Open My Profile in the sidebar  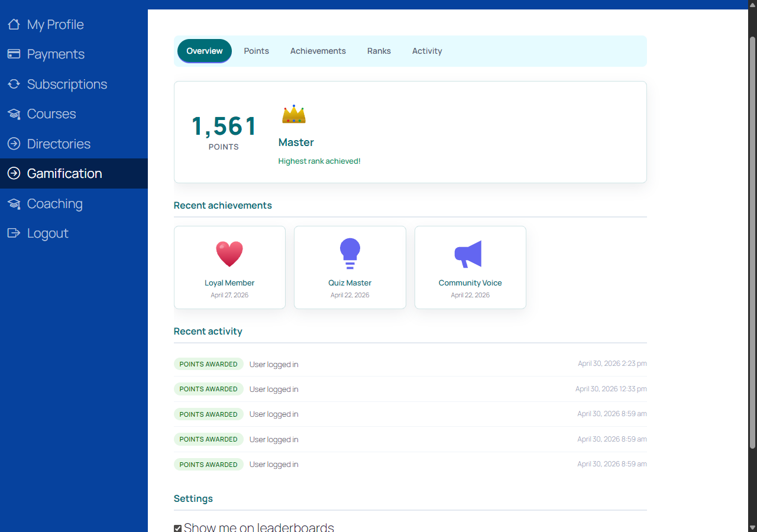coord(74,24)
